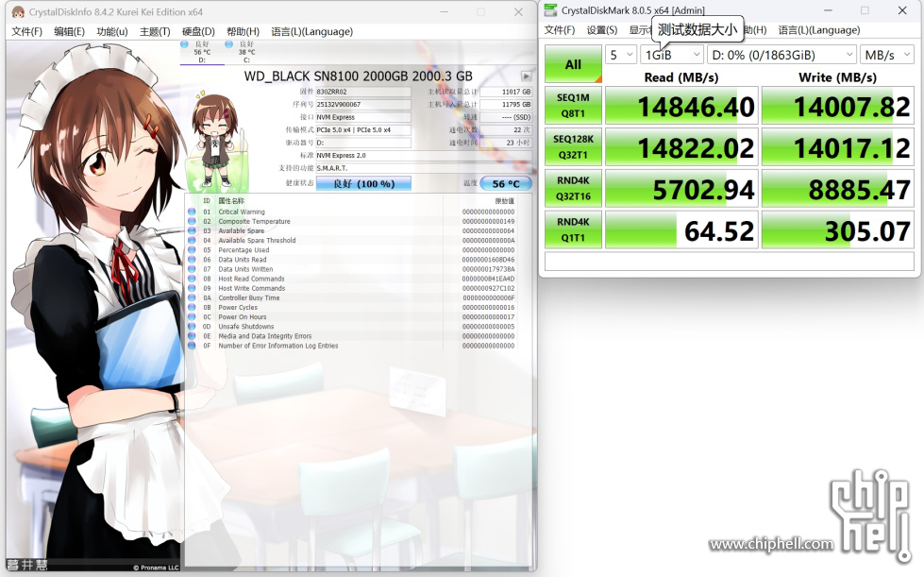
Task: Open test size dropdown showing 1GiB
Action: click(x=672, y=55)
